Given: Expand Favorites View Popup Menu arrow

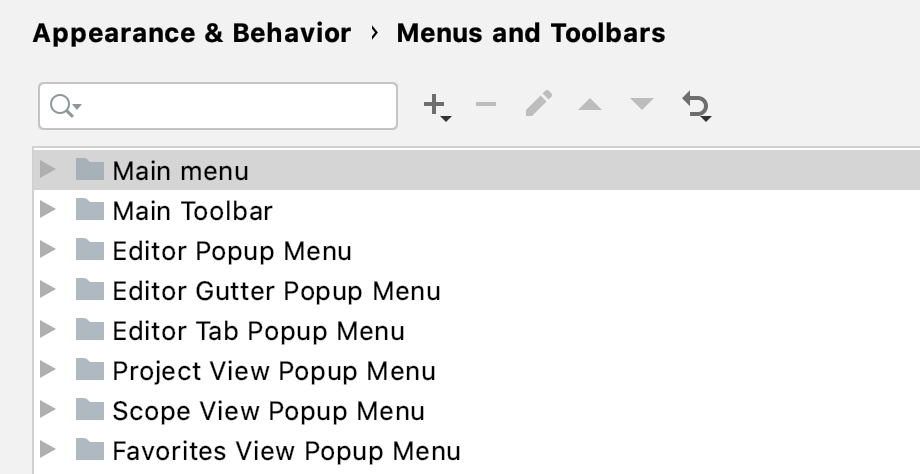Looking at the screenshot, I should click(x=48, y=450).
